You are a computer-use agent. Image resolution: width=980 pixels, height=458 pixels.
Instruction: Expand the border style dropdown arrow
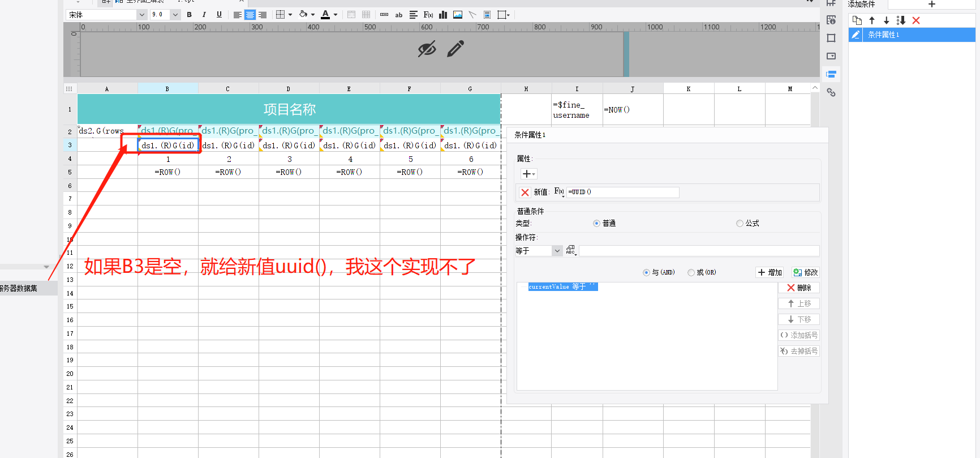pyautogui.click(x=290, y=15)
